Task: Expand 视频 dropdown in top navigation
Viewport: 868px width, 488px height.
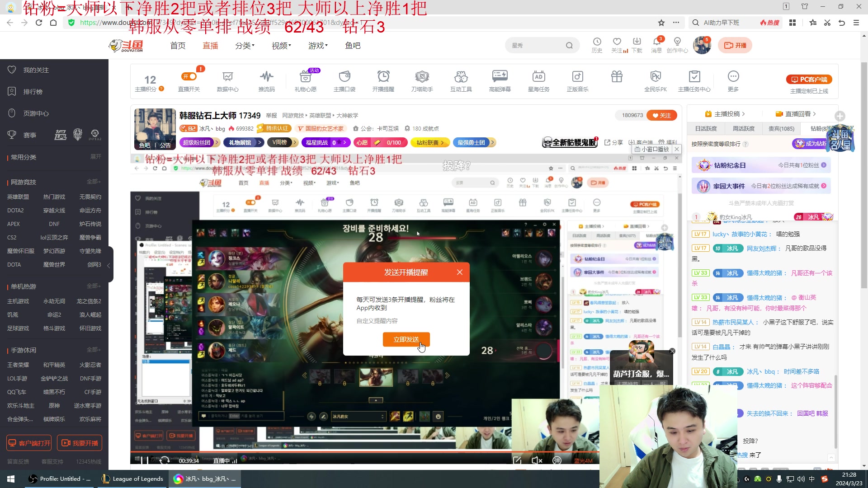Action: tap(281, 46)
